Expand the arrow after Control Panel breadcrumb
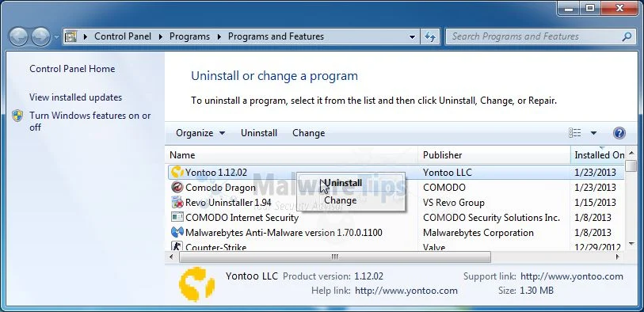 coord(161,36)
